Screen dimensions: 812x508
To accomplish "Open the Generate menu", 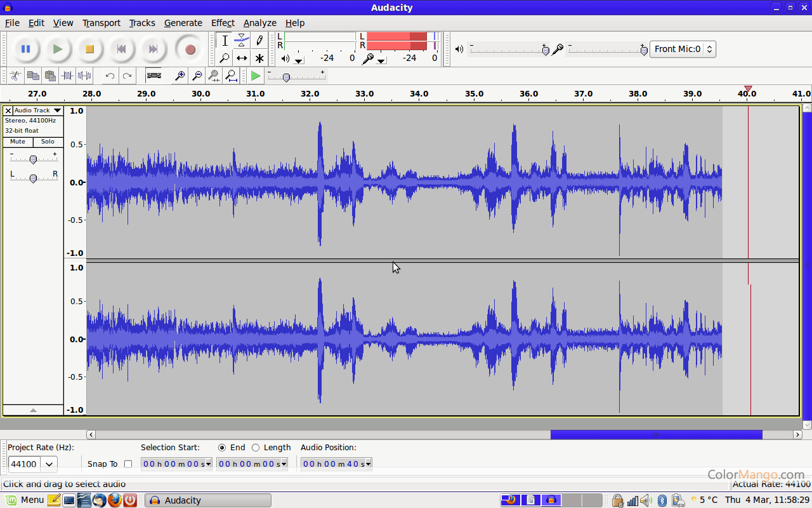I will coord(183,23).
